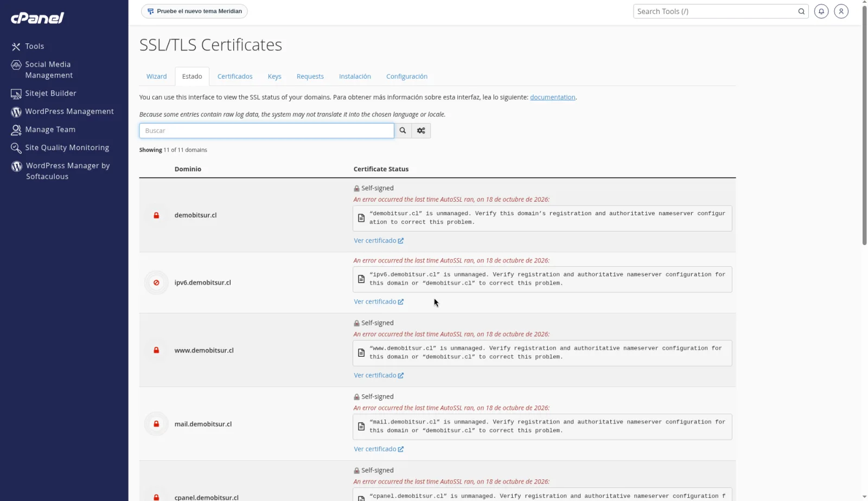Click the magnifier inside Search Tools
This screenshot has height=501, width=868.
(801, 11)
